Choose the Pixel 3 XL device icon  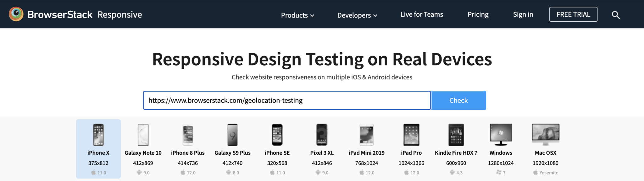[322, 135]
